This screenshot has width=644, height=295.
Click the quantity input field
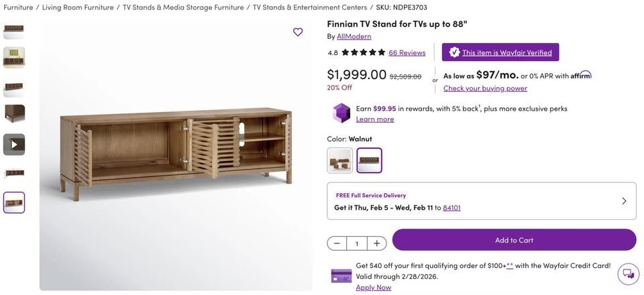pyautogui.click(x=357, y=243)
